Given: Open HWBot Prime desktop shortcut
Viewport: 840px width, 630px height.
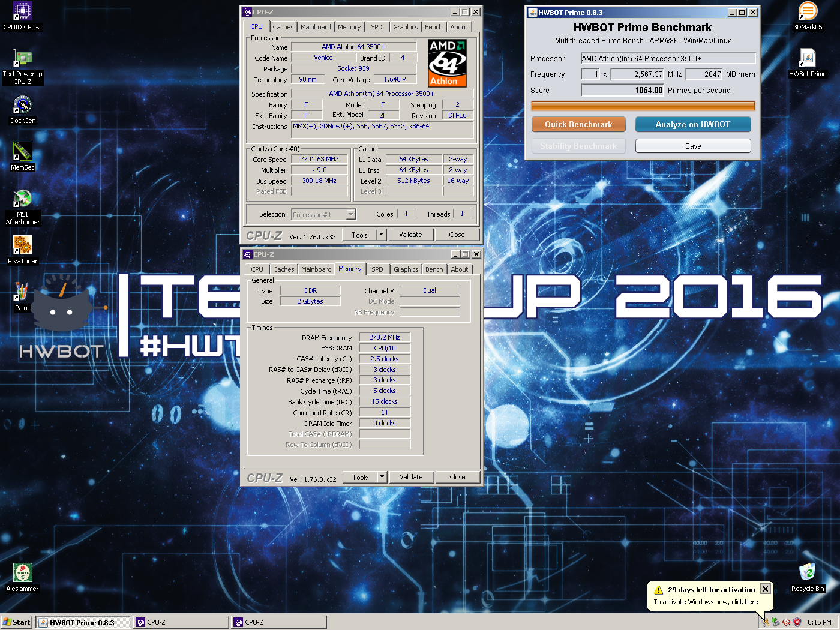Looking at the screenshot, I should coord(808,63).
